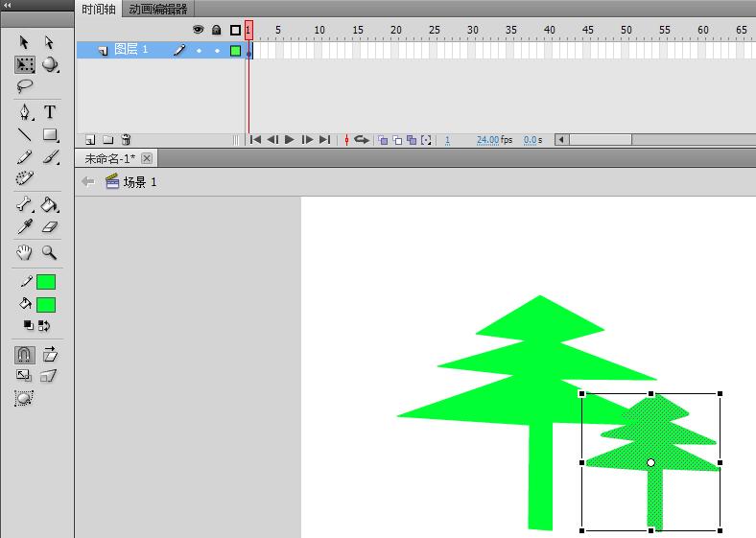Click the New Layer button
756x538 pixels.
[90, 140]
